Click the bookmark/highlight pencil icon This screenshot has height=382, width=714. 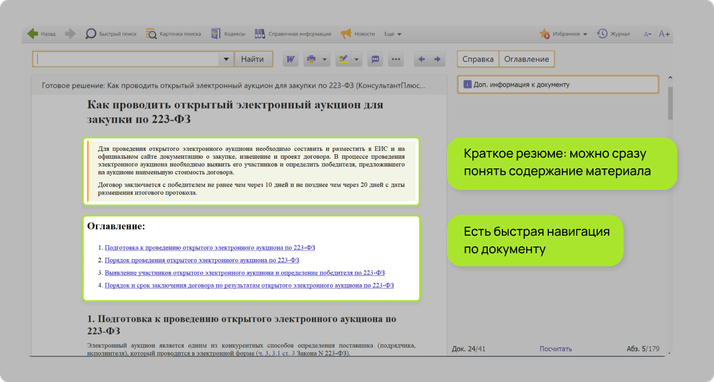point(343,59)
